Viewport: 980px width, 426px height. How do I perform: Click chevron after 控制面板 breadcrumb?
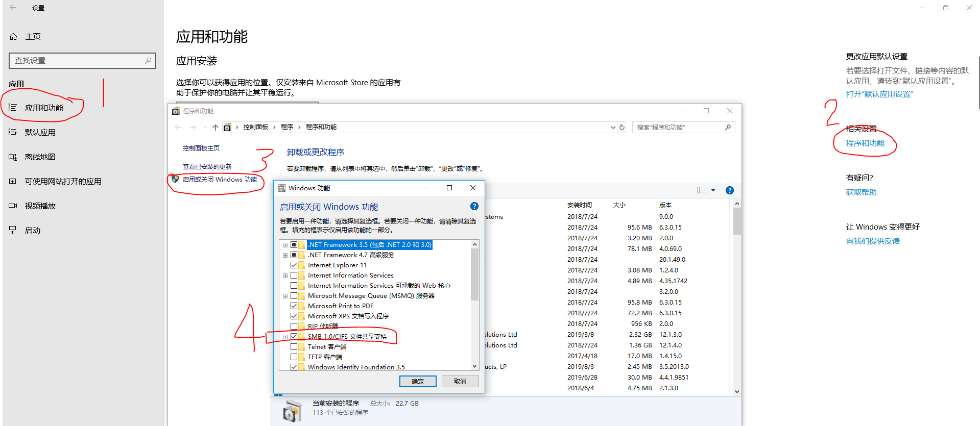click(274, 127)
